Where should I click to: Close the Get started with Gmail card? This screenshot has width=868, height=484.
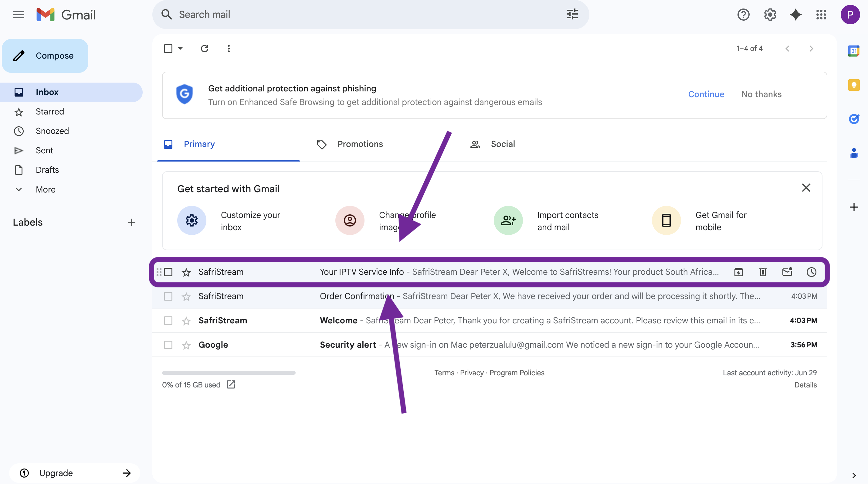[x=806, y=188]
